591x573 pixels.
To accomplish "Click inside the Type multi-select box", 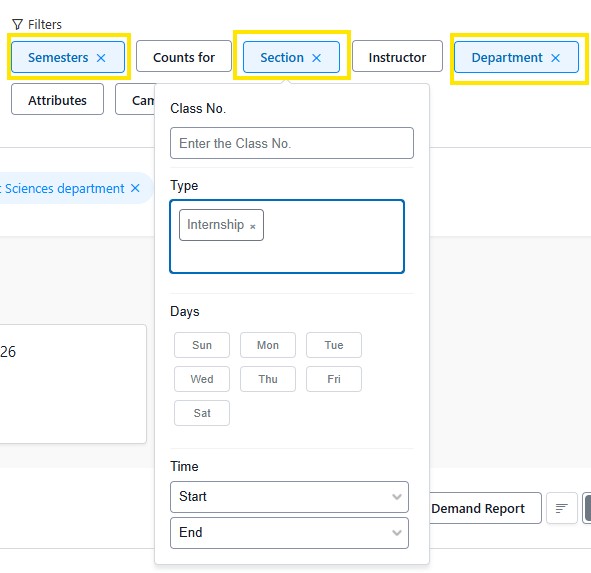I will pos(287,237).
